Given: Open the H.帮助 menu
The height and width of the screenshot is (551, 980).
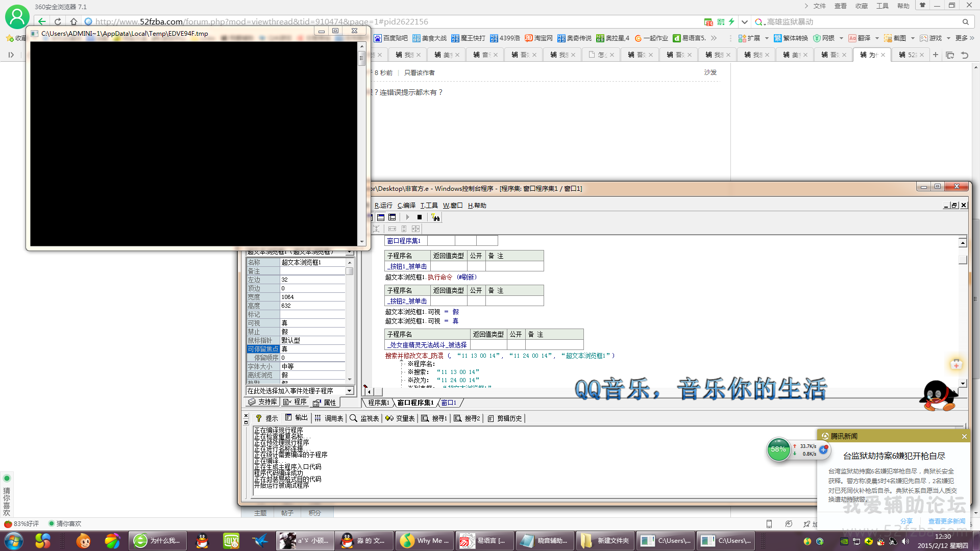Looking at the screenshot, I should [x=477, y=206].
